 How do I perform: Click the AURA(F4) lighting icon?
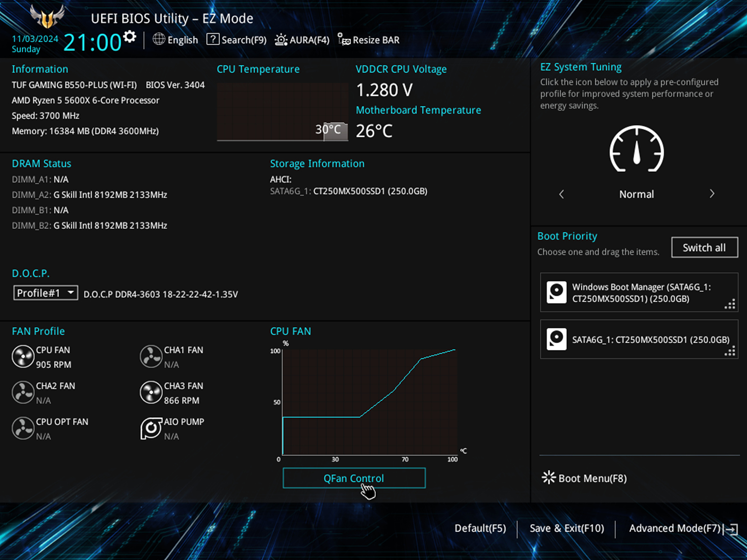pos(281,40)
